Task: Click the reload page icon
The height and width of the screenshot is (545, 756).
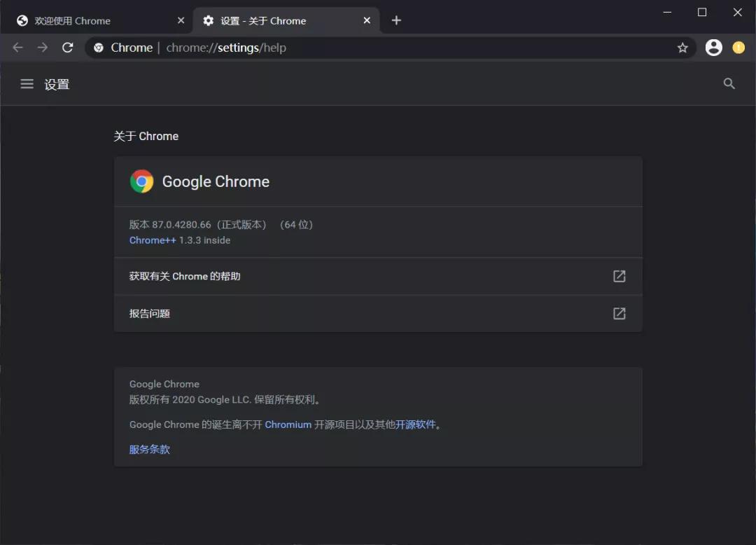Action: point(67,47)
